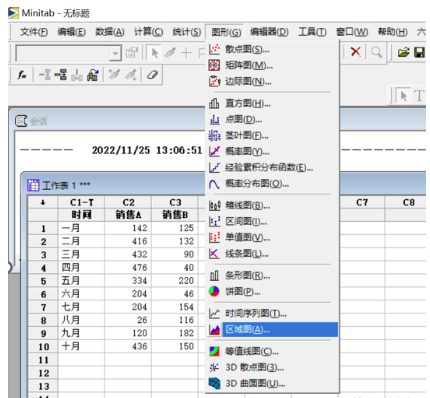
Task: Open the 窗口(W) menu
Action: (352, 32)
